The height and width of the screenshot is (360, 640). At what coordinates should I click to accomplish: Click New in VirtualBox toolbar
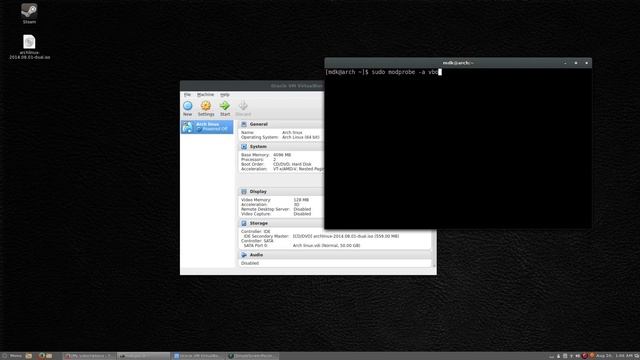click(x=188, y=108)
